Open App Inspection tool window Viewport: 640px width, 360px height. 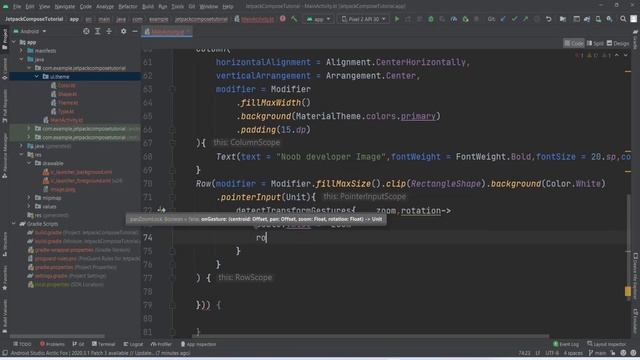[198, 344]
